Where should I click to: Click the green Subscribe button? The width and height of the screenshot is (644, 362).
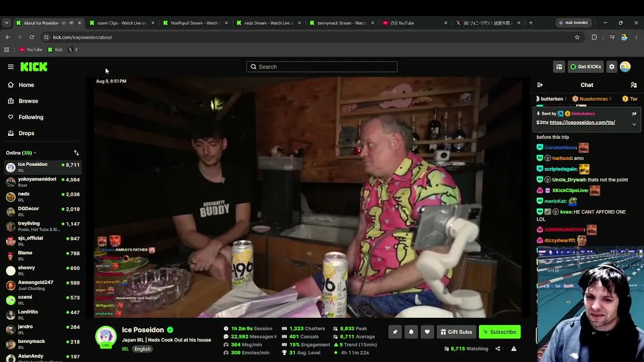[500, 332]
